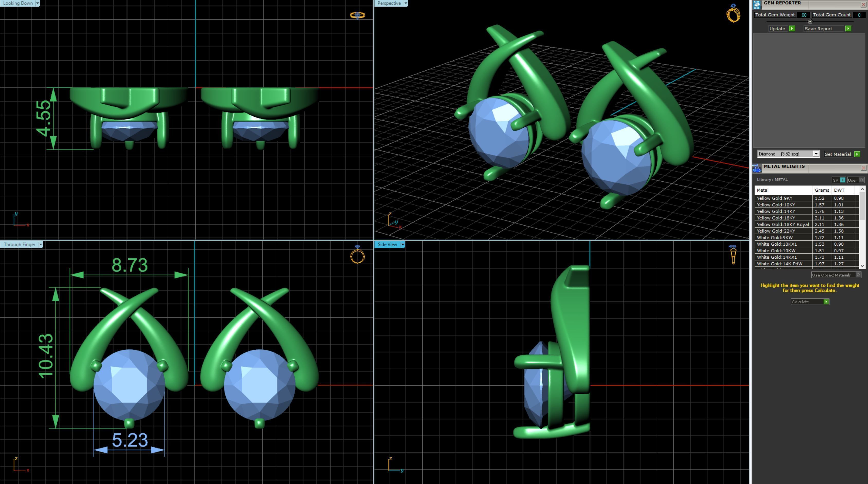Image resolution: width=868 pixels, height=484 pixels.
Task: Click the Calculate button
Action: pos(810,302)
